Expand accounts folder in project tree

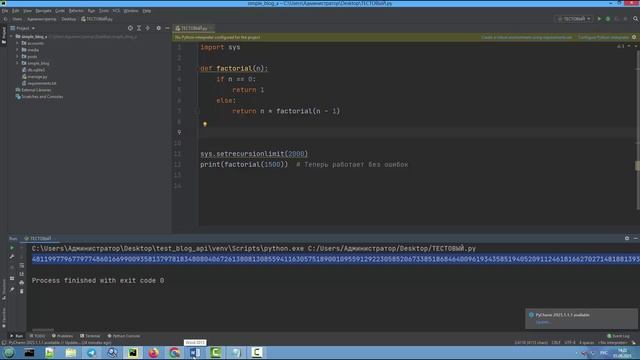(18, 43)
